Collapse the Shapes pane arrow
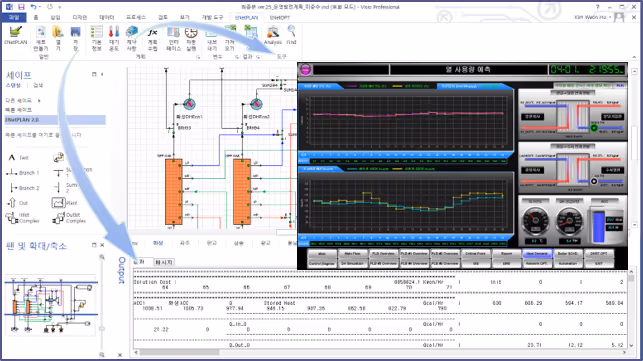The width and height of the screenshot is (643, 361). click(x=102, y=74)
